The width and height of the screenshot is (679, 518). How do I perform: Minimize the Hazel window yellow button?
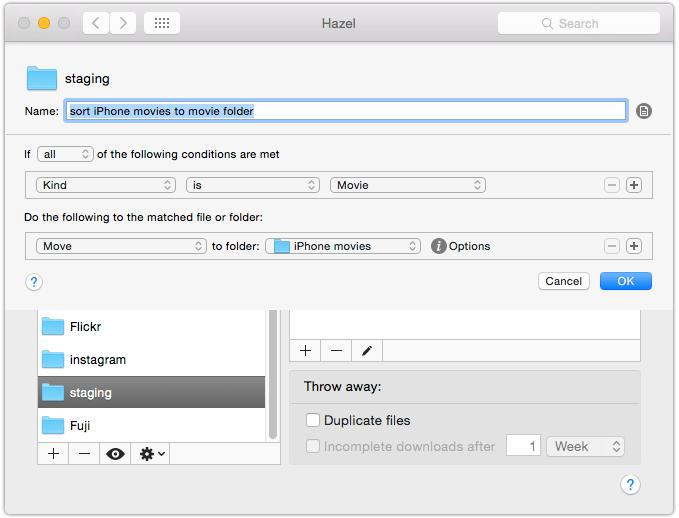click(x=44, y=23)
